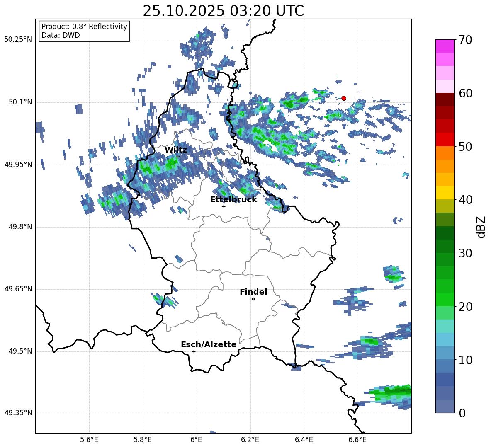Click the Findel cross marker
Screen dimensions: 491x448
[x=253, y=299]
